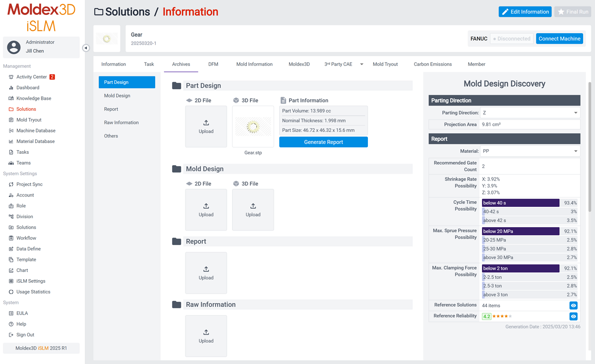Collapse the left sidebar with arrow toggle
This screenshot has height=364, width=595.
[86, 48]
